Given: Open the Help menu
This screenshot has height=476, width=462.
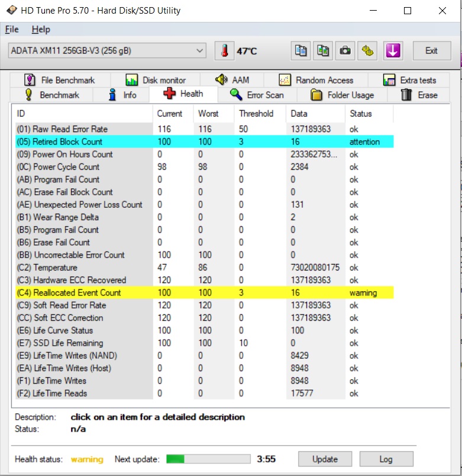Looking at the screenshot, I should (41, 30).
